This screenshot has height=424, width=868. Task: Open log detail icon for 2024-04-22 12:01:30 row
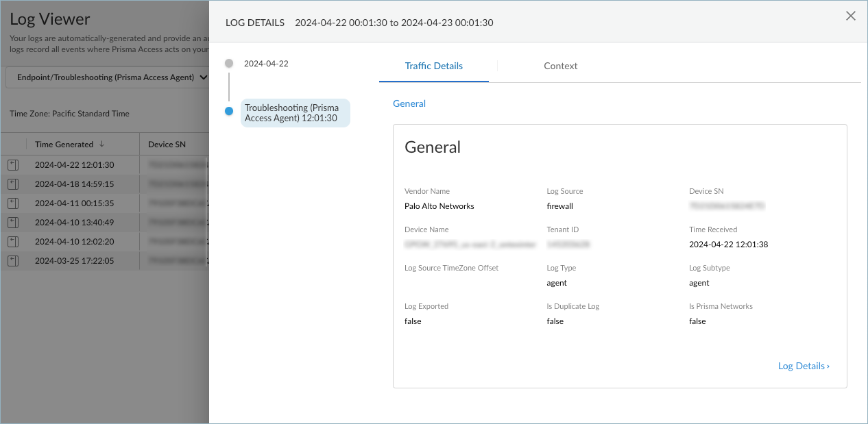13,165
